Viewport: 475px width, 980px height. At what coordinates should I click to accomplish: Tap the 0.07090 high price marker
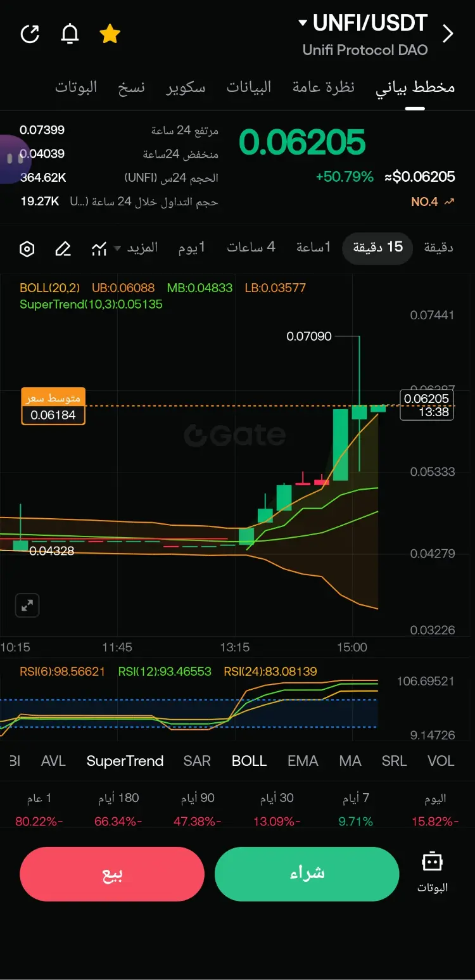coord(309,336)
